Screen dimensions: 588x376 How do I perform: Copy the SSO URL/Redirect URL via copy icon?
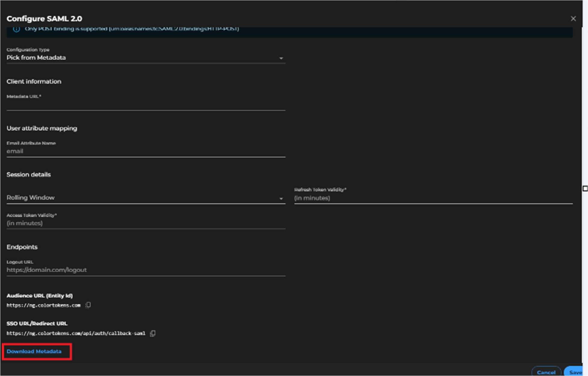153,333
